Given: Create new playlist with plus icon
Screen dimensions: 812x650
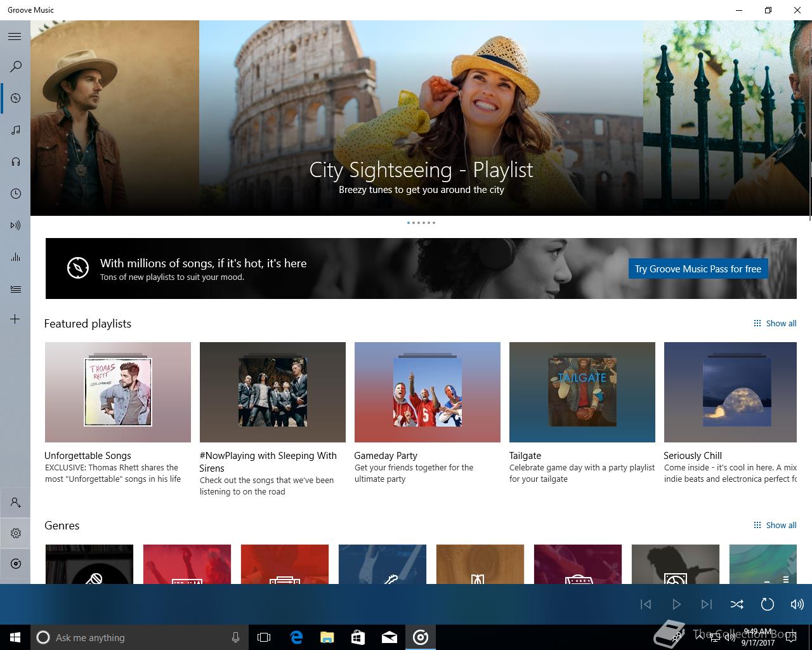Looking at the screenshot, I should pos(15,319).
